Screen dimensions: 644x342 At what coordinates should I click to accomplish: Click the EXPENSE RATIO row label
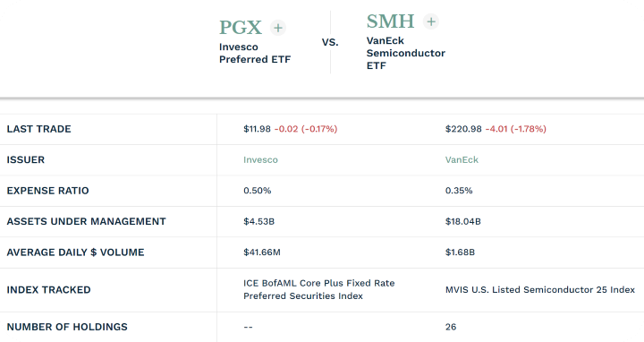click(x=47, y=191)
